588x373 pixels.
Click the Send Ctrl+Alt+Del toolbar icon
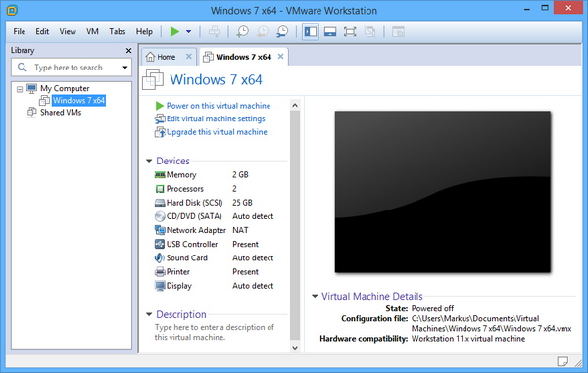(214, 32)
